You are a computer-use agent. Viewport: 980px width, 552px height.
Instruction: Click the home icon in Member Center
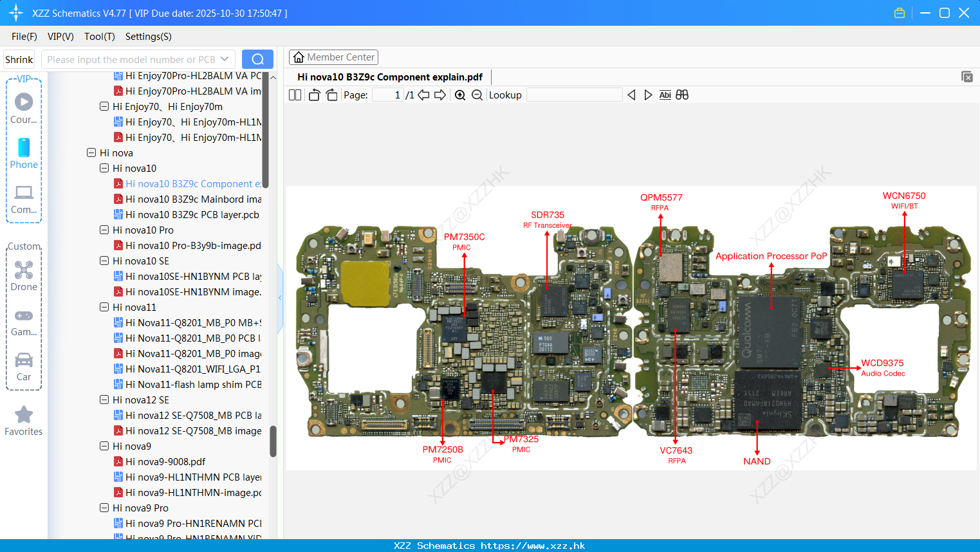tap(299, 57)
